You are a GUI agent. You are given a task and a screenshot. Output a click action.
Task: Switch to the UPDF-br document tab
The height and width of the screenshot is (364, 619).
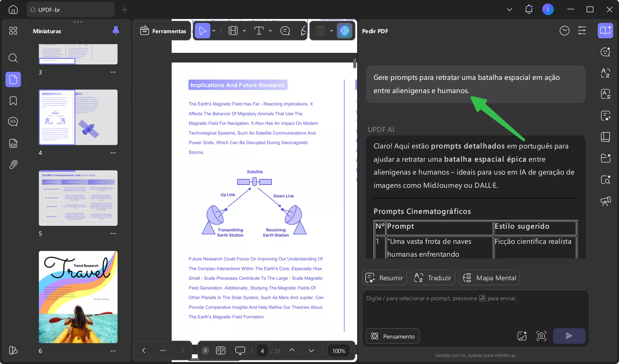(x=70, y=10)
